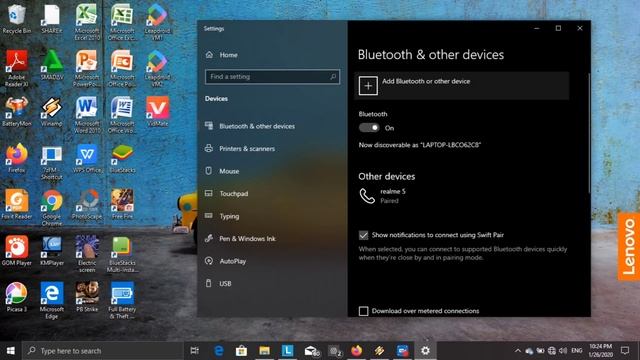
Task: Launch Firefox from the desktop
Action: (x=16, y=158)
